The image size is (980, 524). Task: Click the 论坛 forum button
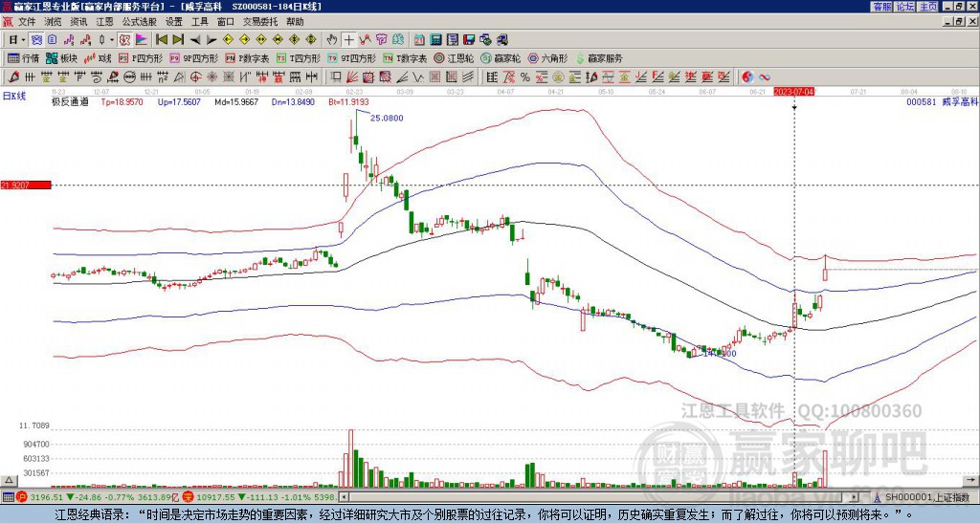(x=904, y=7)
